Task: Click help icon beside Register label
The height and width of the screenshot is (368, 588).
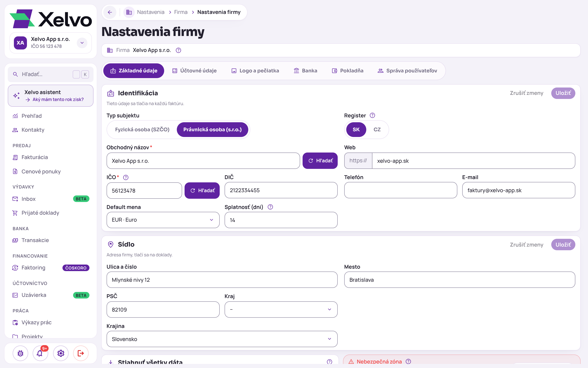Action: (372, 115)
